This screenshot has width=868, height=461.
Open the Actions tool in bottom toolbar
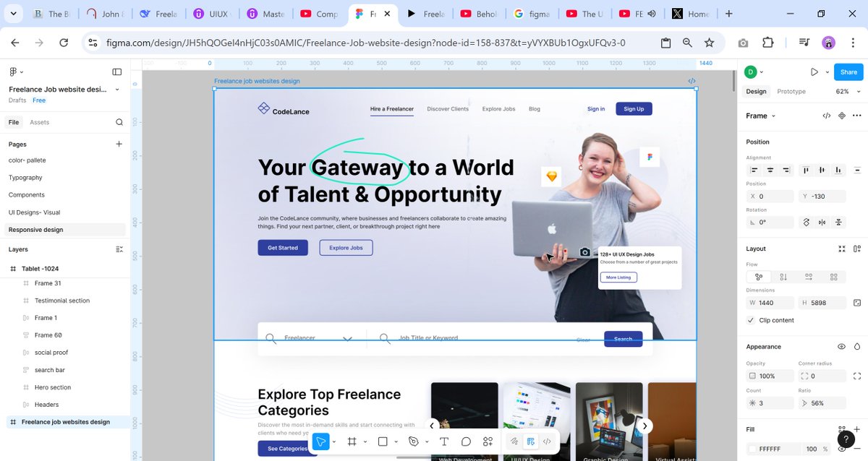click(x=488, y=441)
